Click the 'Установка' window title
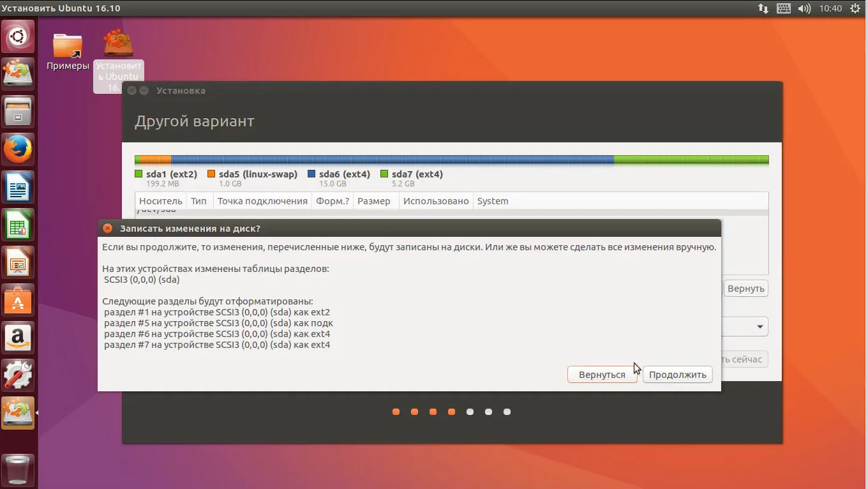Viewport: 868px width, 489px height. click(x=181, y=91)
